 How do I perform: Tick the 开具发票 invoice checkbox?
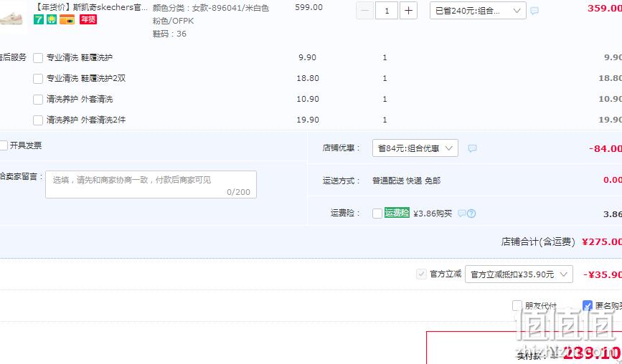(4, 145)
